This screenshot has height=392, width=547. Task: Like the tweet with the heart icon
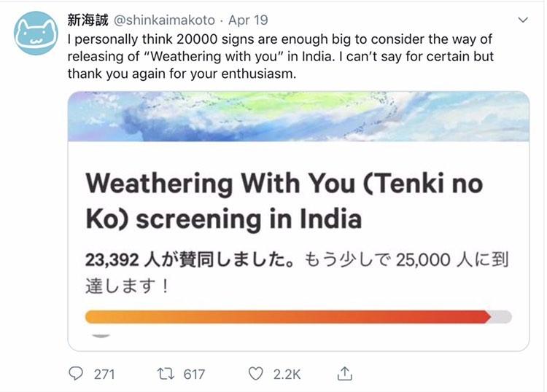(255, 374)
